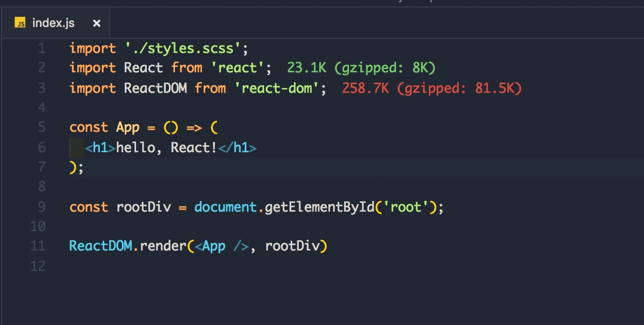Image resolution: width=644 pixels, height=325 pixels.
Task: Click the 23.1K (gzipped: 8K) size annotation
Action: (x=361, y=67)
